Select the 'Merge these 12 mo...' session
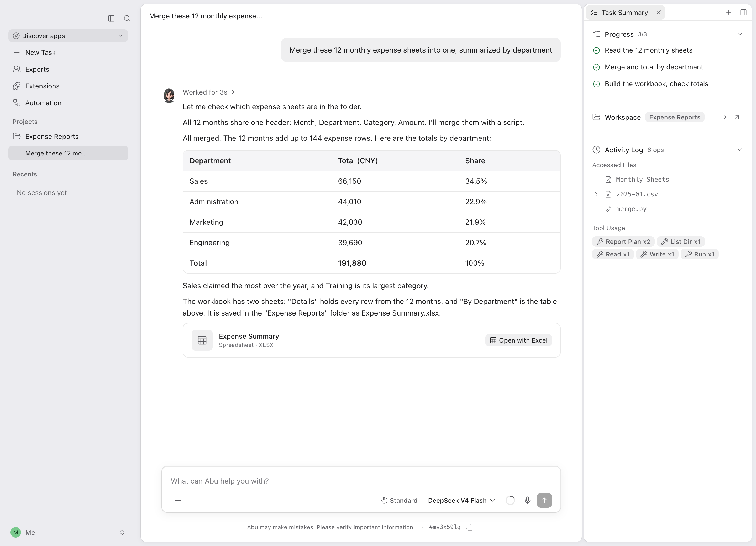Screen dimensions: 756x546 click(x=68, y=153)
